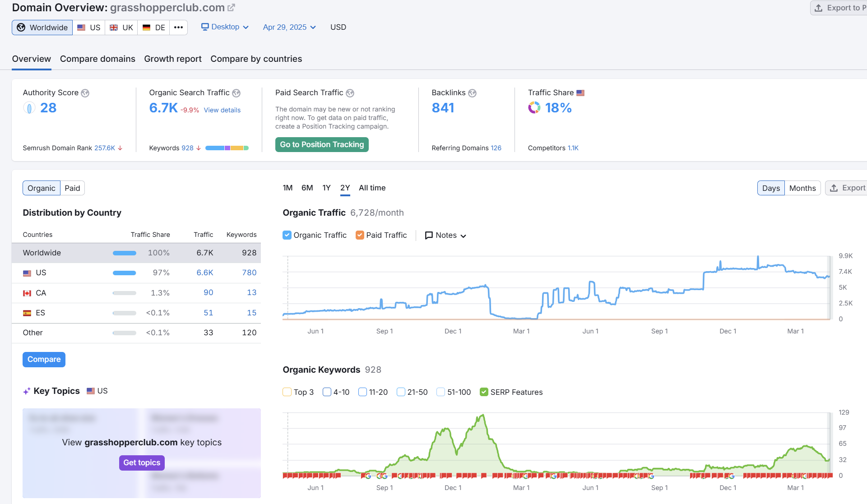Click US flag in country table row
Viewport: 867px width, 504px height.
click(27, 273)
